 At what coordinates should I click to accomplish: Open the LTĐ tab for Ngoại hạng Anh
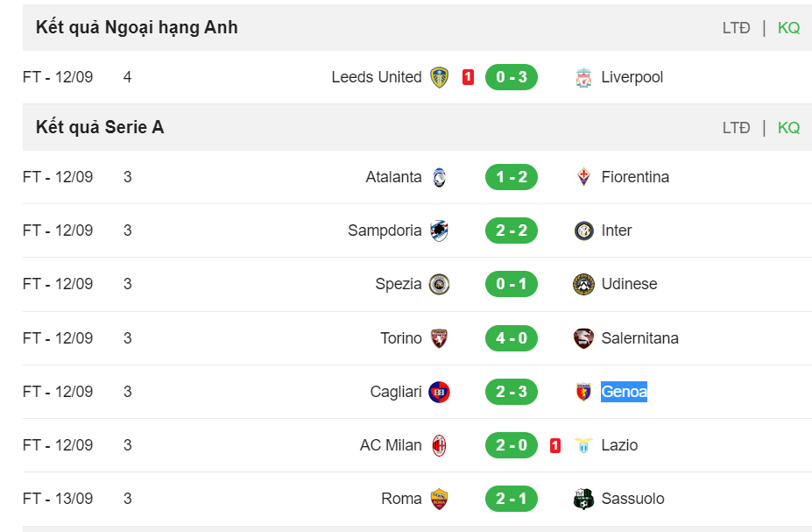(736, 28)
